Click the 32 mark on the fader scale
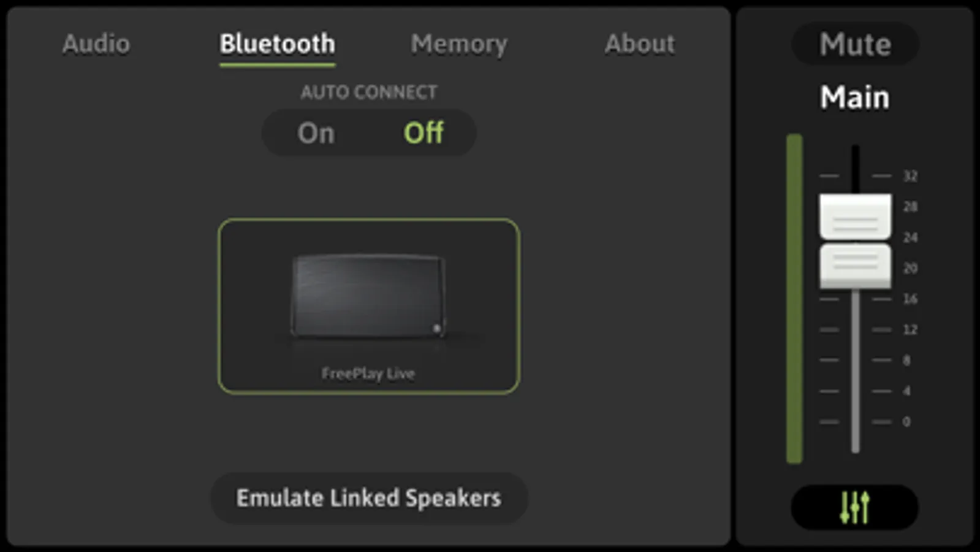The height and width of the screenshot is (552, 980). tap(910, 176)
